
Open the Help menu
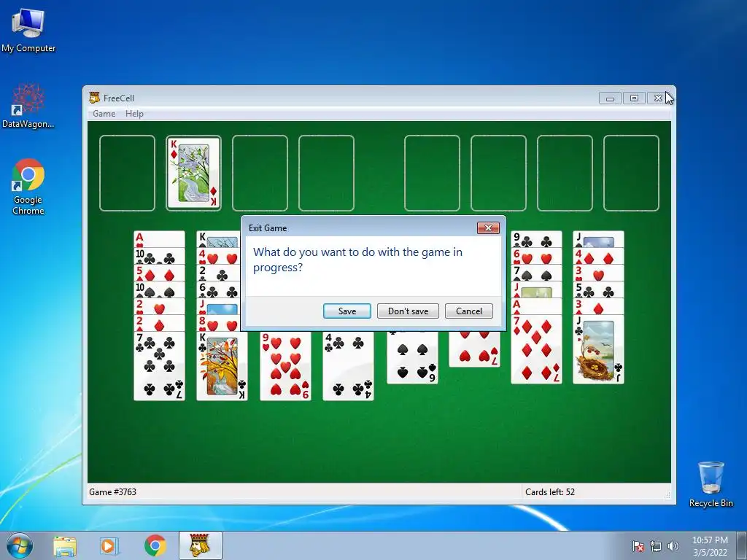(134, 113)
